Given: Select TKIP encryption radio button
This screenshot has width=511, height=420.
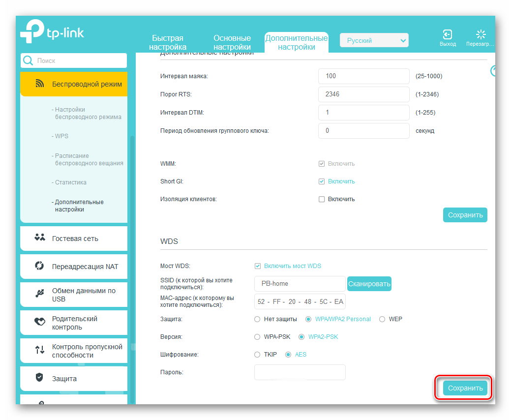Looking at the screenshot, I should pos(257,355).
